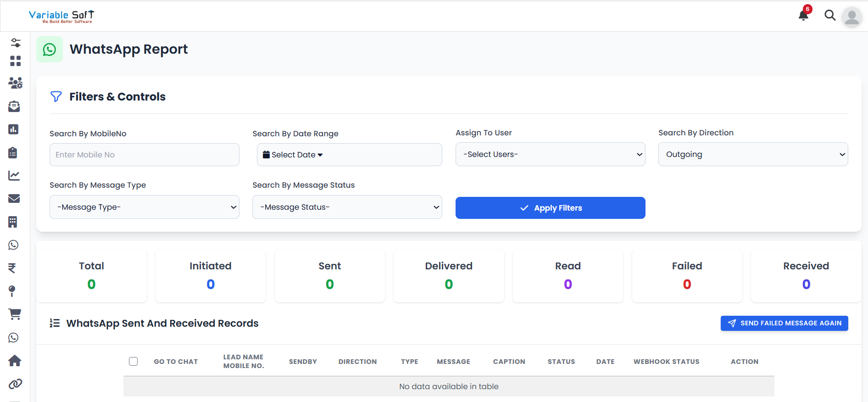Viewport: 868px width, 402px height.
Task: Open the user profile avatar
Action: [x=851, y=17]
